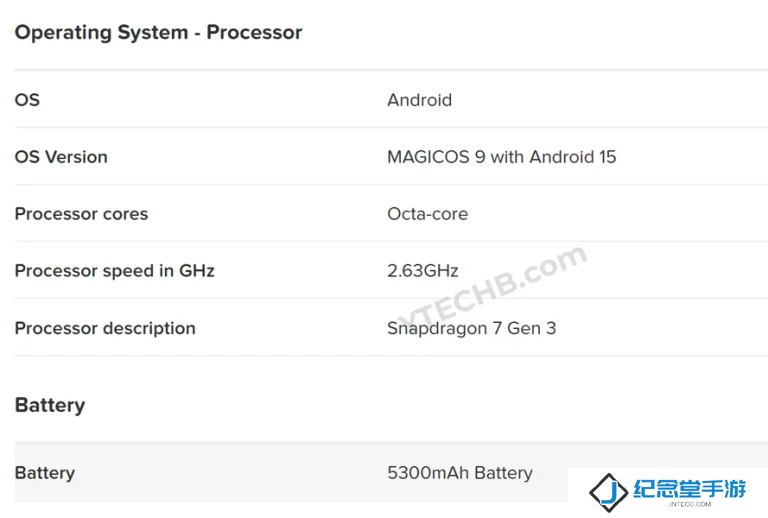Click the divider line under the section heading
Screen dimensions: 768x518
[x=391, y=71]
